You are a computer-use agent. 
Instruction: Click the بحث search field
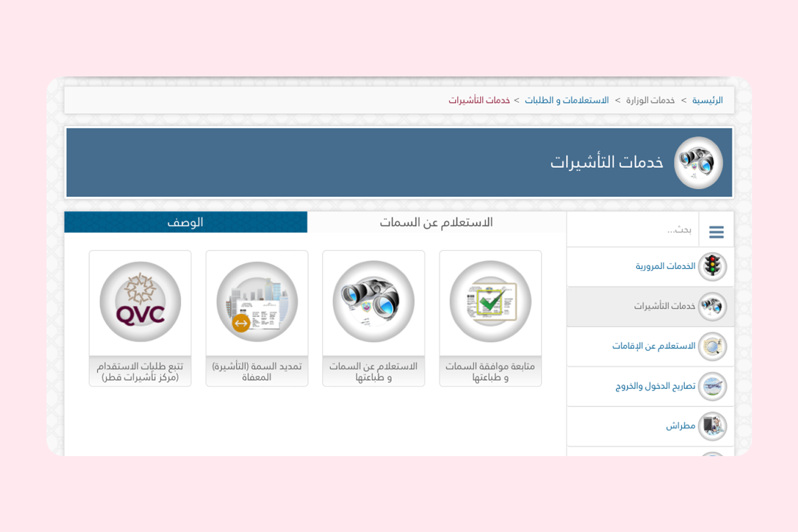click(633, 229)
